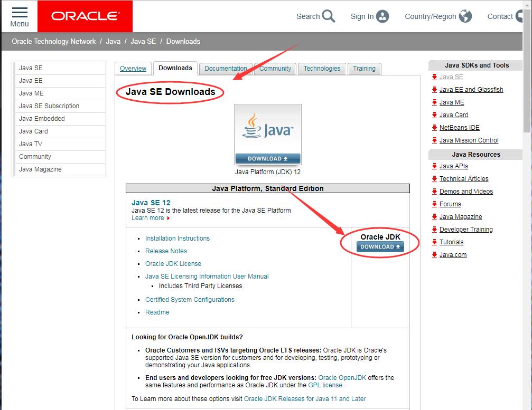Click the Java coffee cup logo
The width and height of the screenshot is (532, 410).
(x=252, y=126)
